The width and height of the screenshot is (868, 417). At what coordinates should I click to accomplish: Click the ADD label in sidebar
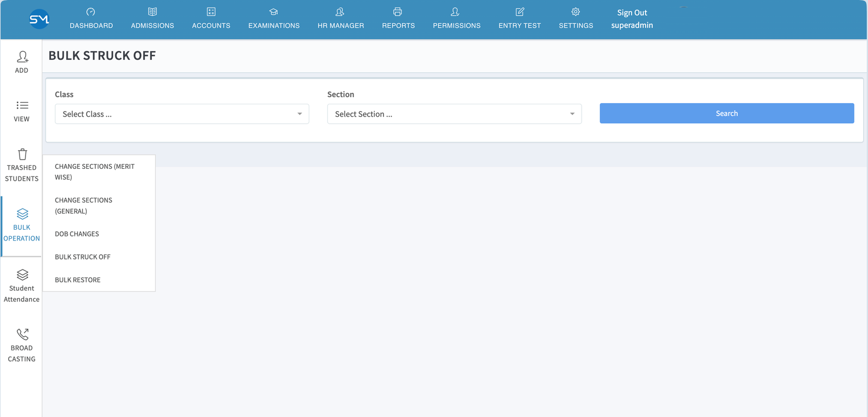point(22,71)
